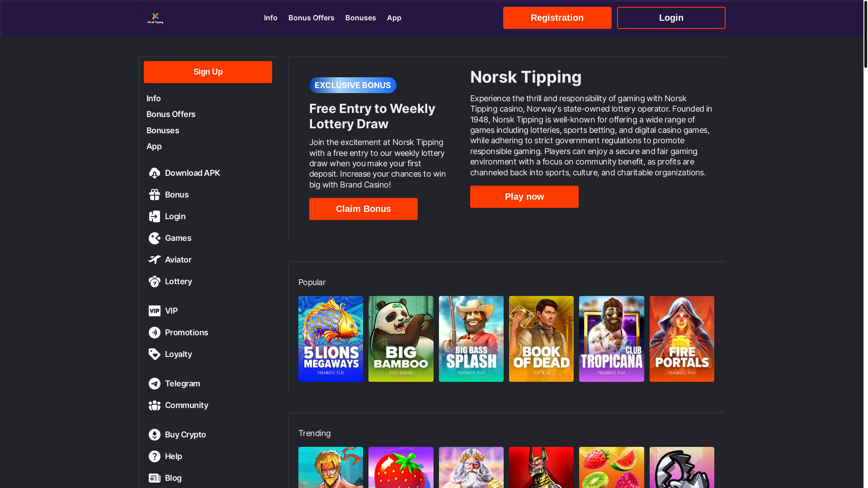Click the Lottery ball icon
This screenshot has width=868, height=488.
point(155,282)
